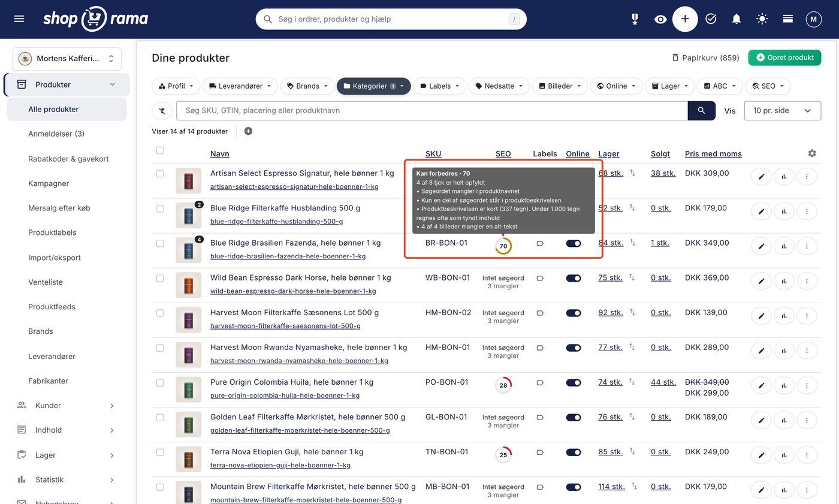This screenshot has height=504, width=839.
Task: Click the search magnifier button beside product search
Action: coord(702,111)
